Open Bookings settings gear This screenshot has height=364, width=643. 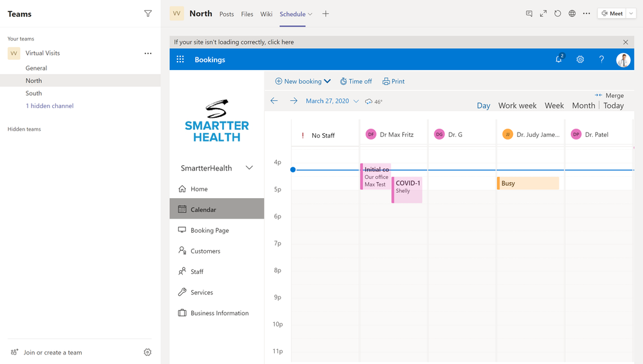[x=580, y=59]
